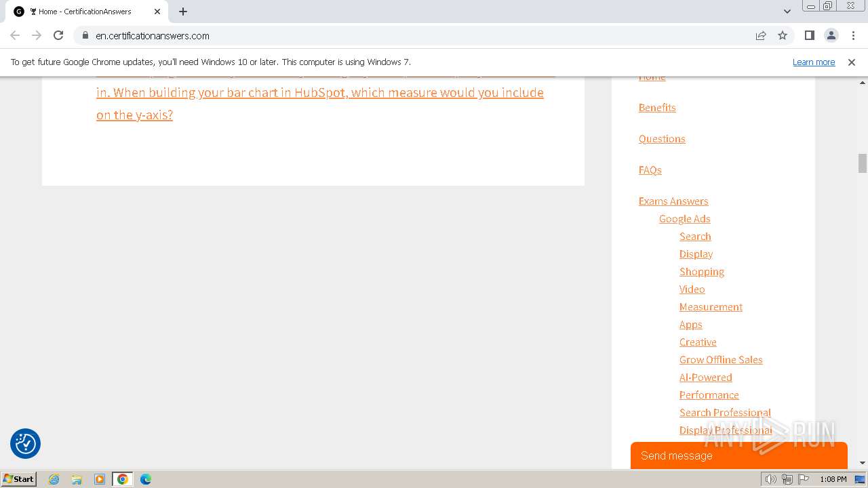This screenshot has height=488, width=868.
Task: Open the Exams Answers link
Action: 673,201
